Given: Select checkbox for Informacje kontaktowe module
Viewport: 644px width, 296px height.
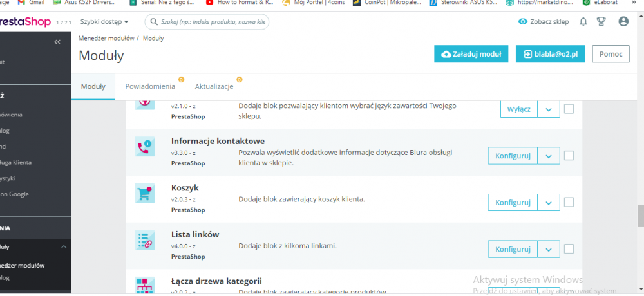Looking at the screenshot, I should click(x=569, y=156).
